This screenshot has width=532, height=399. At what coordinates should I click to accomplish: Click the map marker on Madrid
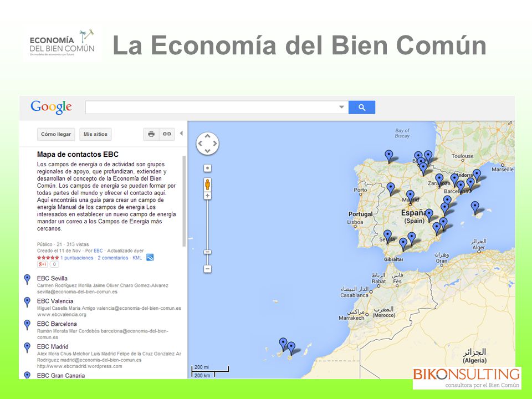(x=410, y=197)
